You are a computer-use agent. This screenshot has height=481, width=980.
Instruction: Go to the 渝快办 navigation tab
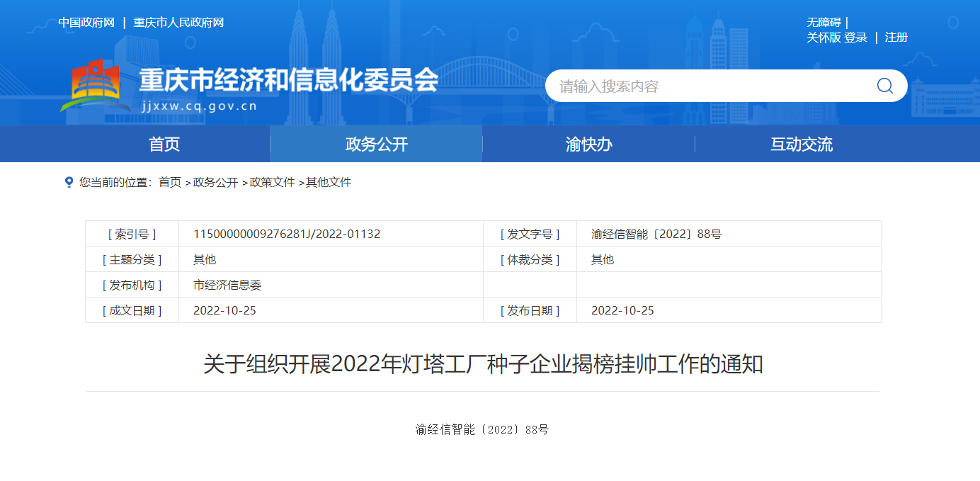point(588,145)
